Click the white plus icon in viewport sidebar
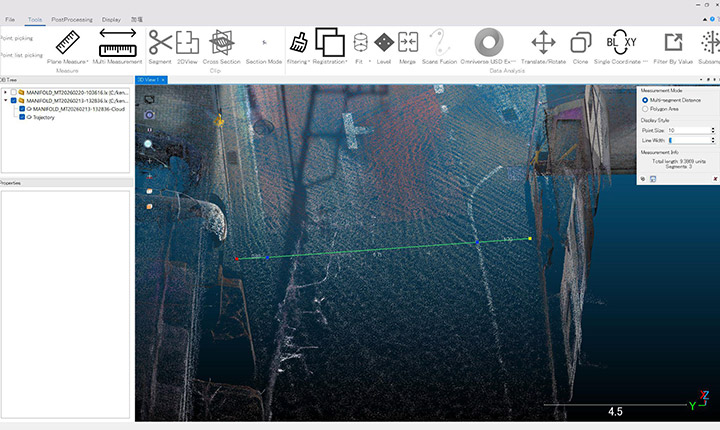 [x=149, y=161]
